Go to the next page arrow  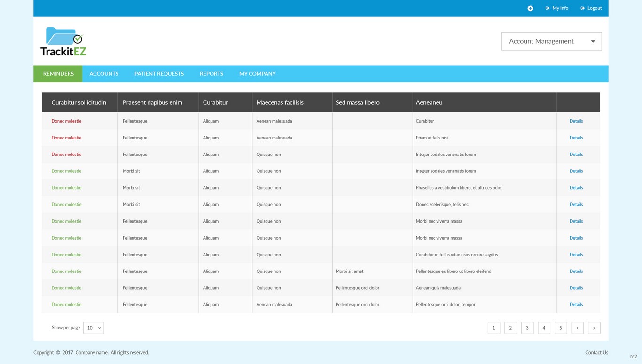(x=594, y=328)
